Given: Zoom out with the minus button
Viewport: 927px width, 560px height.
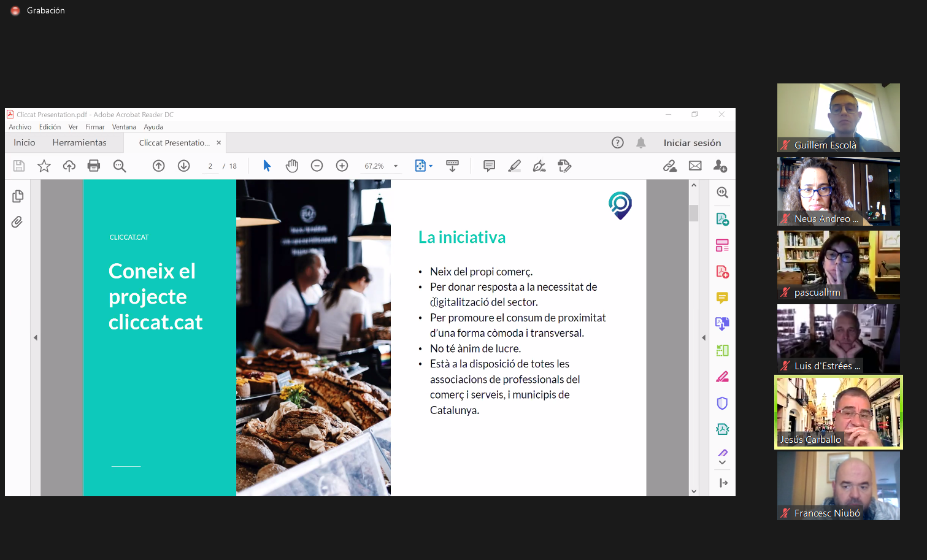Looking at the screenshot, I should [317, 166].
